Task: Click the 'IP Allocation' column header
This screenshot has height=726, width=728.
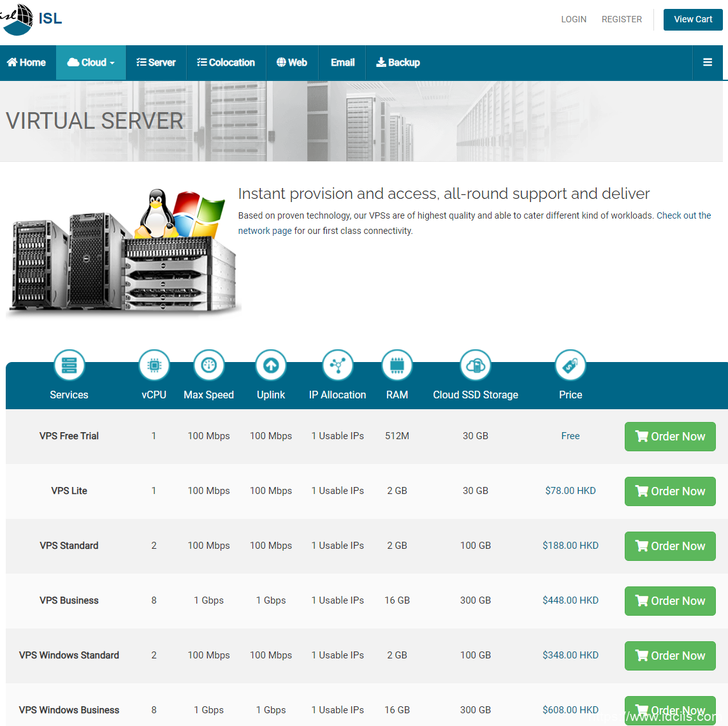Action: (337, 395)
